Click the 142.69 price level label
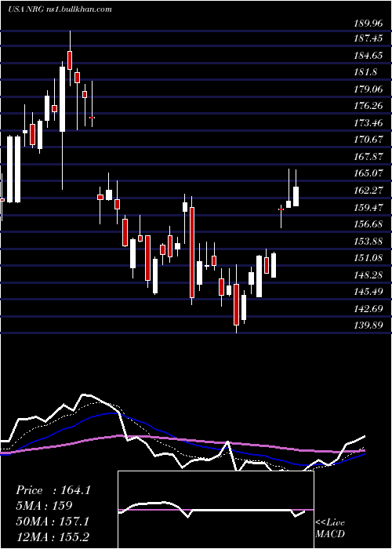This screenshot has height=549, width=392. tap(368, 309)
